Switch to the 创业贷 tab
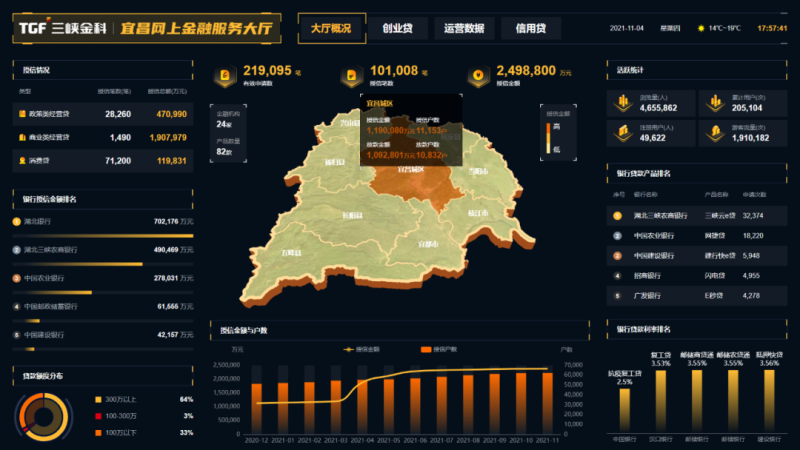This screenshot has width=800, height=450. pyautogui.click(x=397, y=28)
